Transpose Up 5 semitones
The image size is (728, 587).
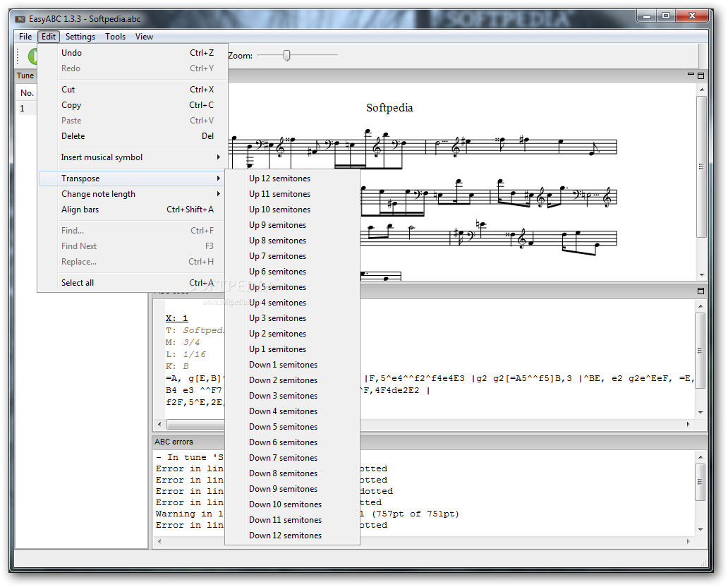click(293, 287)
